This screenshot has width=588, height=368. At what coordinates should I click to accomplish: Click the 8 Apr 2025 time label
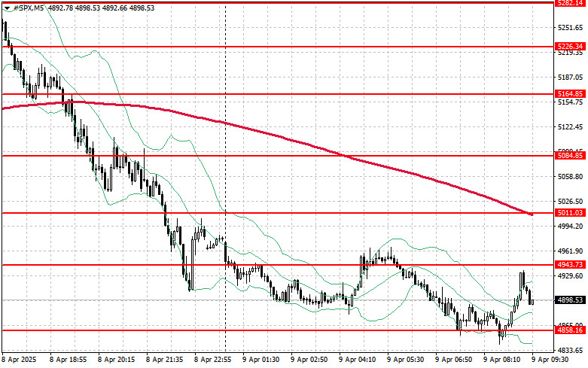pyautogui.click(x=19, y=360)
